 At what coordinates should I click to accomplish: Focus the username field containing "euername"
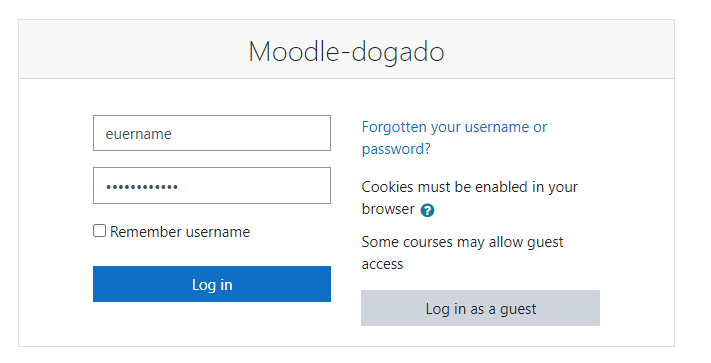coord(212,133)
